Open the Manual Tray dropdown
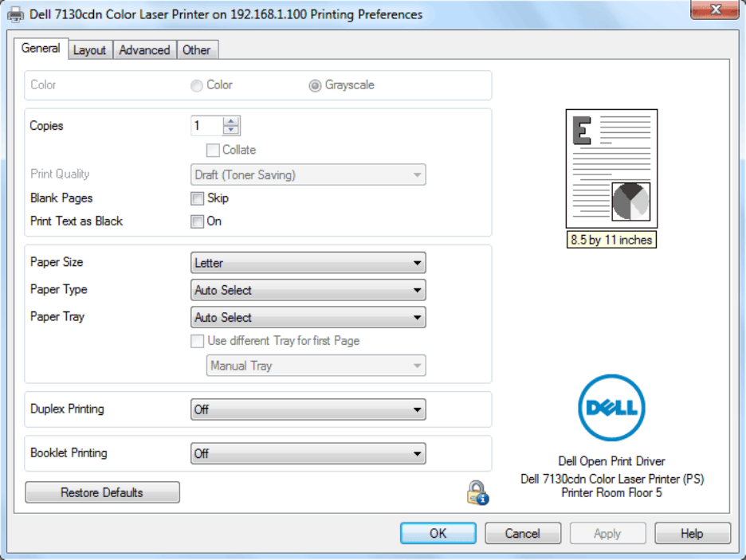Viewport: 746px width, 560px height. (x=316, y=366)
